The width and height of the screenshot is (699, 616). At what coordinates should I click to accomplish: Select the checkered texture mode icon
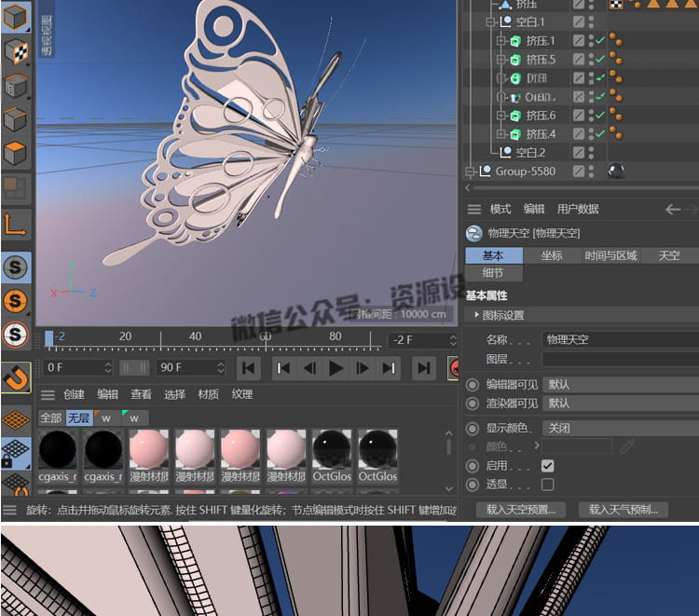16,52
